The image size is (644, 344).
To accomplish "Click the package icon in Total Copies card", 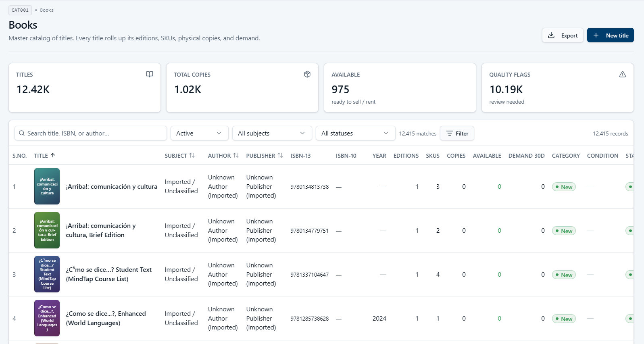I will [x=307, y=74].
